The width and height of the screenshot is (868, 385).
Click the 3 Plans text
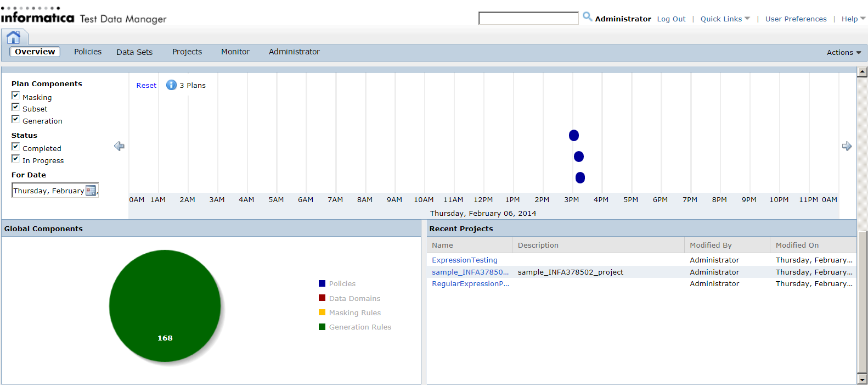pyautogui.click(x=193, y=85)
